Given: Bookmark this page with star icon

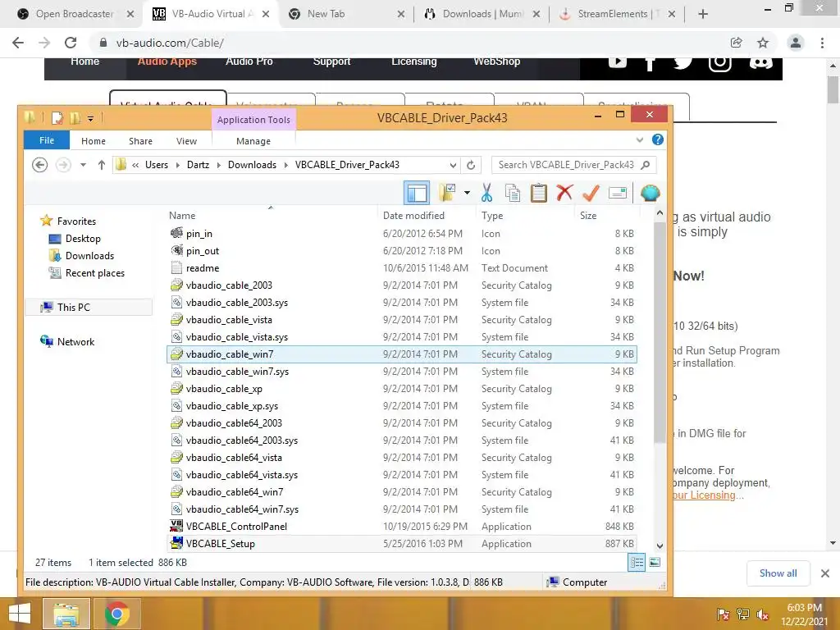Looking at the screenshot, I should point(763,43).
